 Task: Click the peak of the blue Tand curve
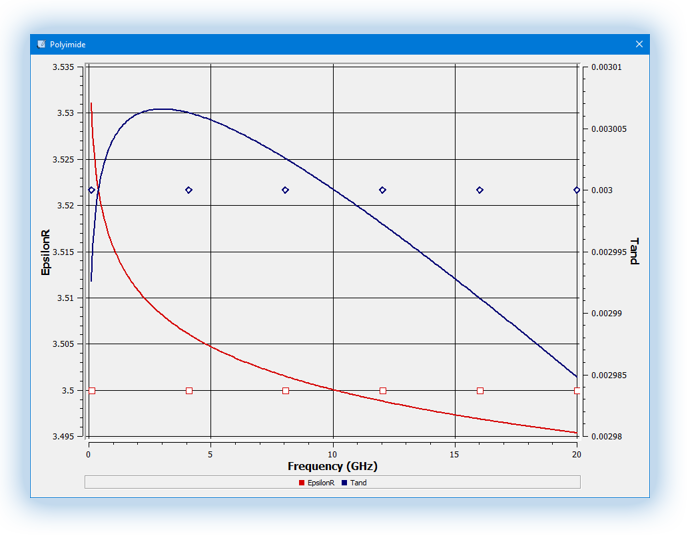click(x=161, y=109)
